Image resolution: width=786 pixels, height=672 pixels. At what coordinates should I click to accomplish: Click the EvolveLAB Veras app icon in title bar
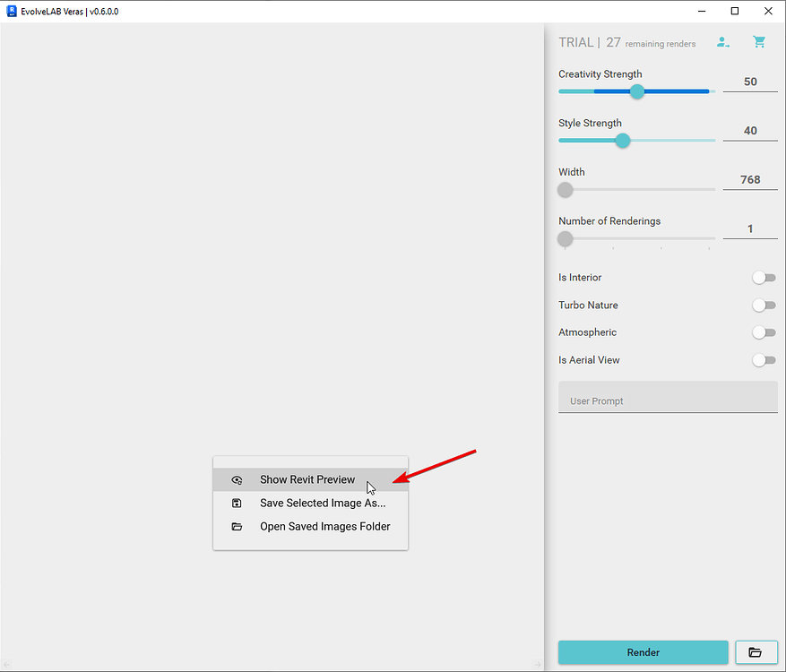coord(11,12)
